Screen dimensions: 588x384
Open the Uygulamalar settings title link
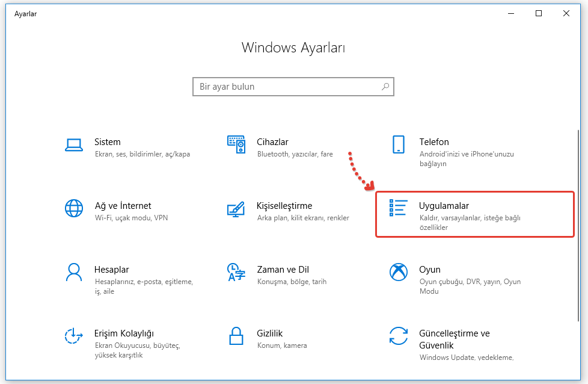click(x=444, y=206)
